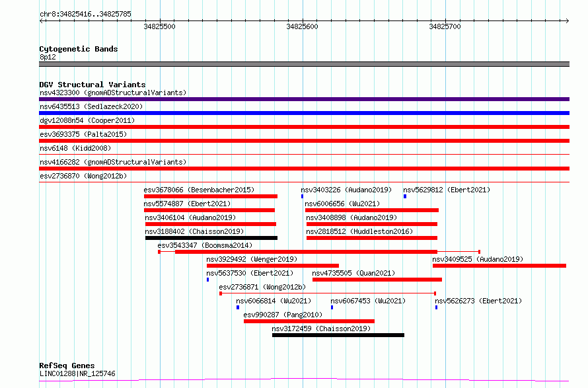Open gene LINC01288|NR_125746
588x388 pixels.
pyautogui.click(x=77, y=373)
